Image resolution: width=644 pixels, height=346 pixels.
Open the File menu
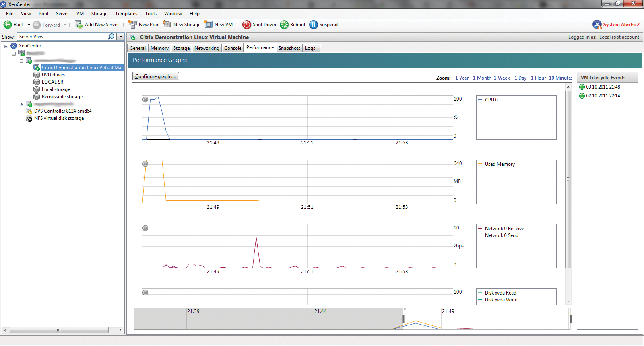[x=10, y=14]
